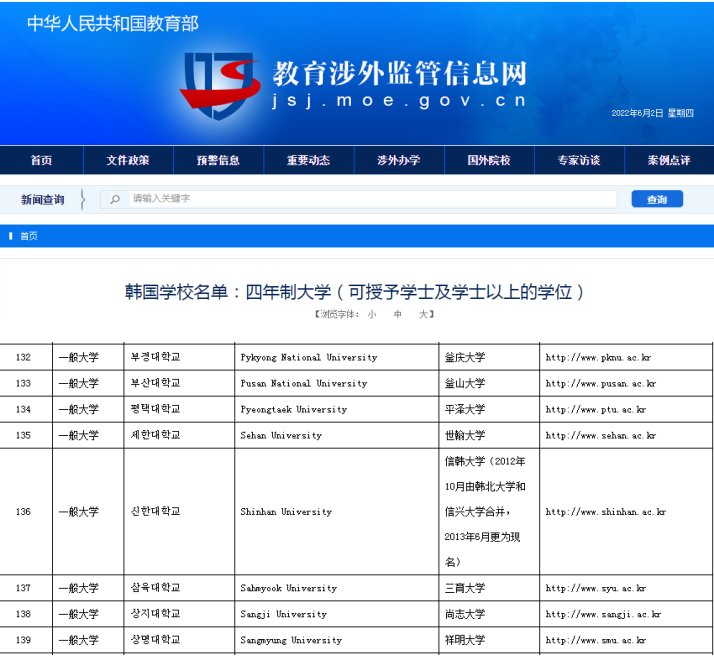Click row number 135
The image size is (714, 658).
(x=23, y=435)
